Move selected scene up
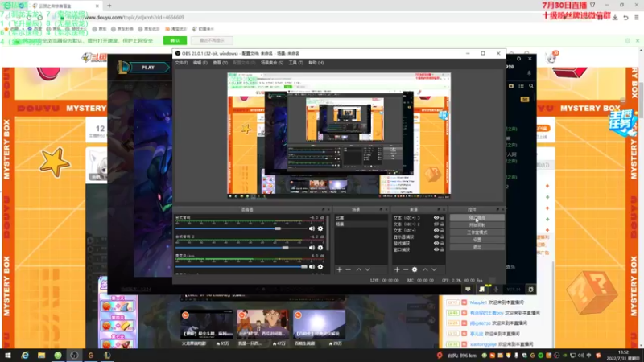644x362 pixels. pyautogui.click(x=358, y=269)
